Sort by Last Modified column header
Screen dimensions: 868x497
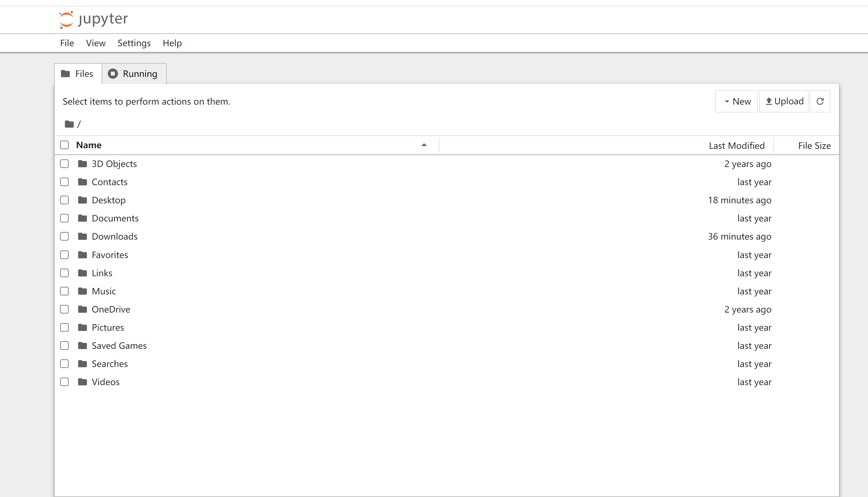(x=736, y=146)
